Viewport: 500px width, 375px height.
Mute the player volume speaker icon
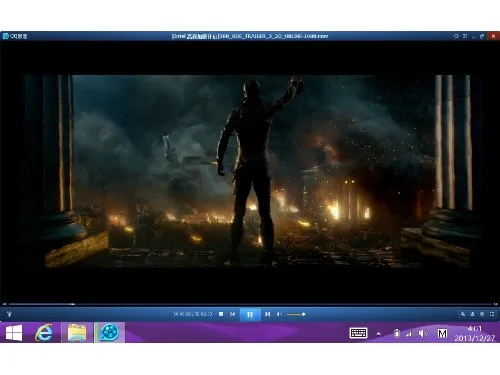tap(279, 314)
